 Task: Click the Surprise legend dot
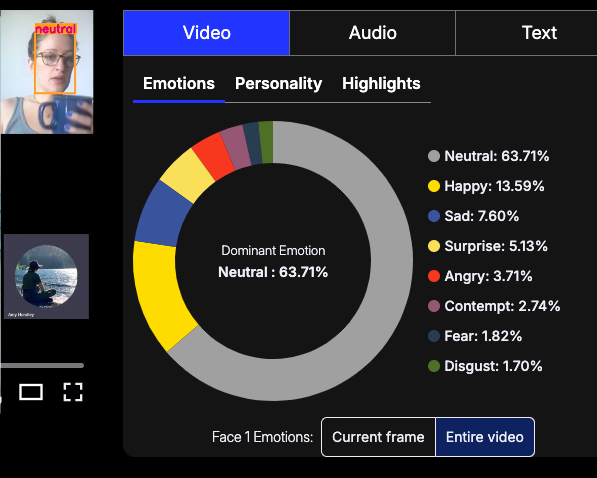coord(434,246)
